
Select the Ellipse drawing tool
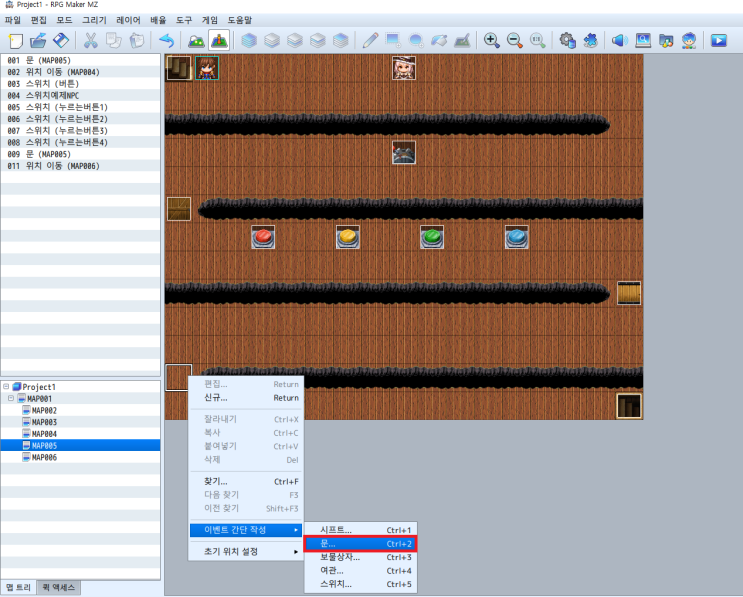[x=416, y=41]
